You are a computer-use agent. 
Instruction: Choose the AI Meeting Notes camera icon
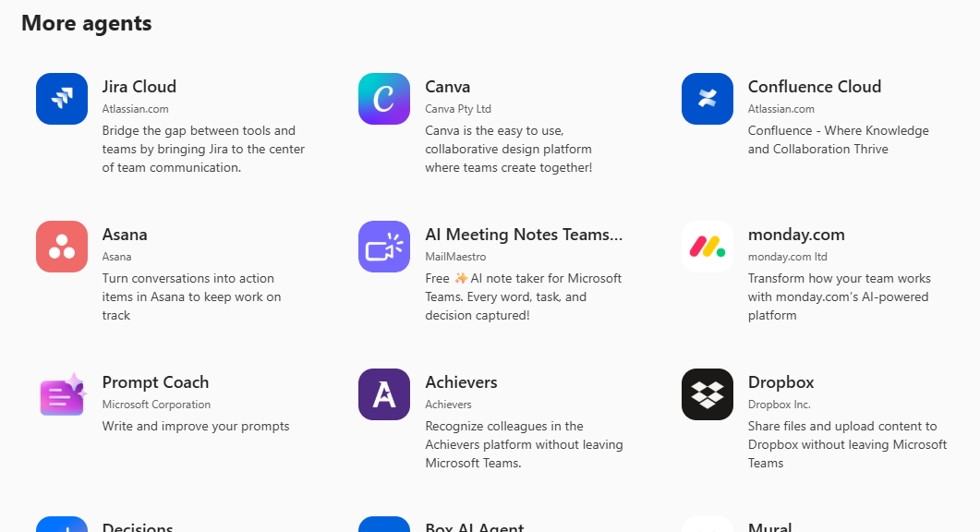(x=384, y=247)
